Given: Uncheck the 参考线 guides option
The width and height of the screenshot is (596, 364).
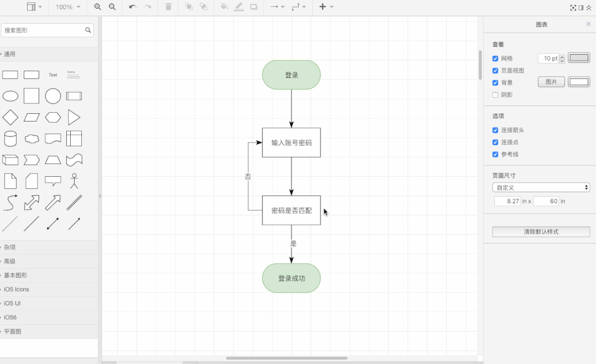Looking at the screenshot, I should click(x=495, y=155).
